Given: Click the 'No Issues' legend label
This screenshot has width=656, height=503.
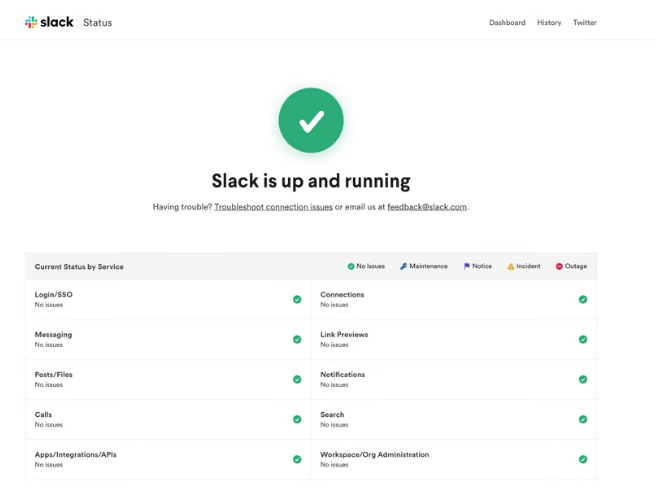Looking at the screenshot, I should (x=371, y=266).
